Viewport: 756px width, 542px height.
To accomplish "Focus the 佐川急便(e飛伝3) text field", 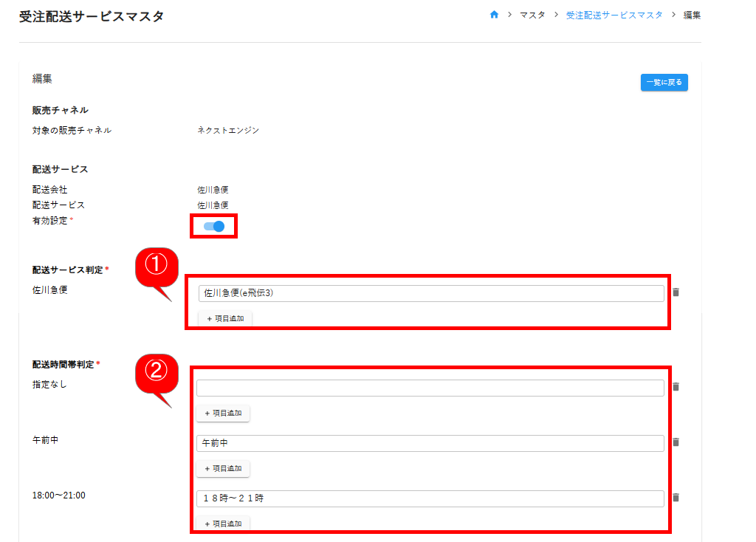I will [430, 293].
